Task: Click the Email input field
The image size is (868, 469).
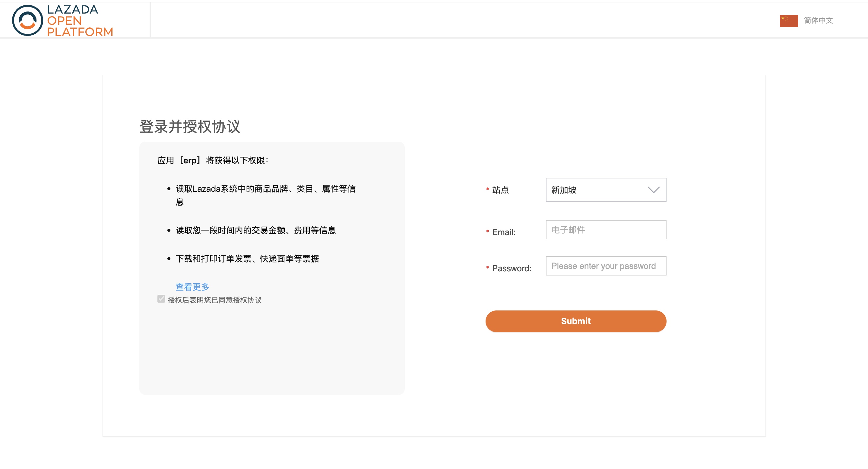Action: click(x=606, y=230)
